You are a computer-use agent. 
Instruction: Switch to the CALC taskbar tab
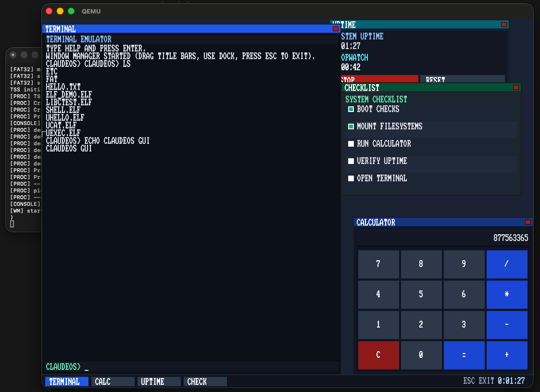113,381
